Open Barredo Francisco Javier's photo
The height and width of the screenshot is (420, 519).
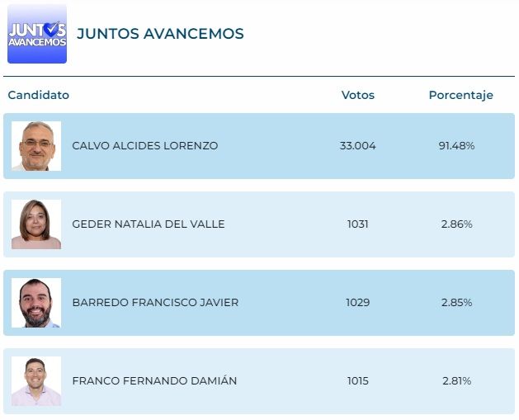(36, 303)
